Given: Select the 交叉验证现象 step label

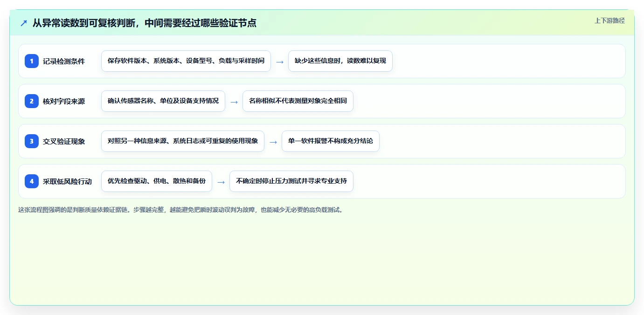Looking at the screenshot, I should coord(64,141).
